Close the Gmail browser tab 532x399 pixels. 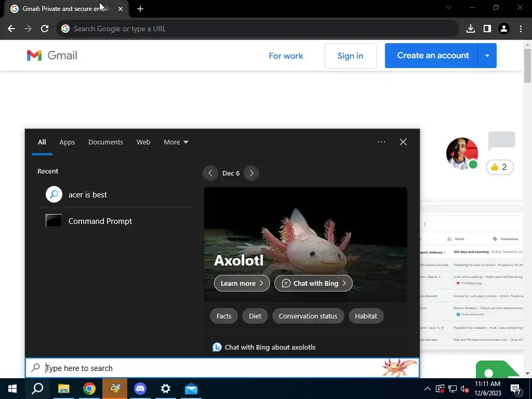point(121,9)
